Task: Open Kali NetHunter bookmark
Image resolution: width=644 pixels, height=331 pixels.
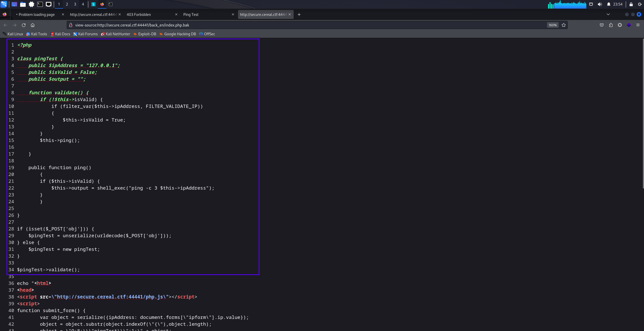Action: pos(115,34)
